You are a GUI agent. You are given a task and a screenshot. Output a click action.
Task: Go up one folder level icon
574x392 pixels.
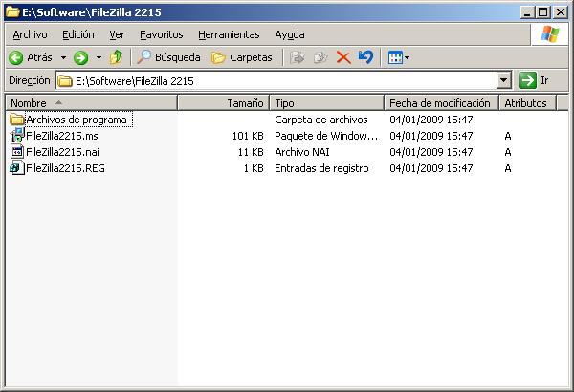point(117,57)
